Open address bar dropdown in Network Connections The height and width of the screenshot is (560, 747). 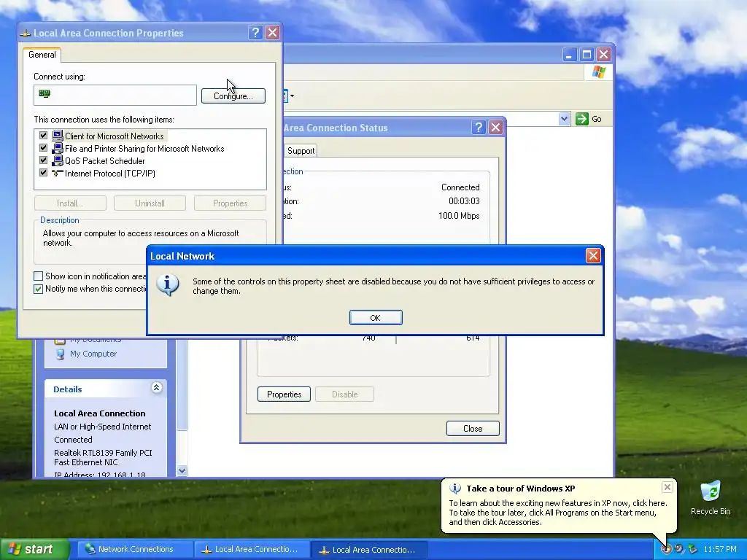[564, 119]
